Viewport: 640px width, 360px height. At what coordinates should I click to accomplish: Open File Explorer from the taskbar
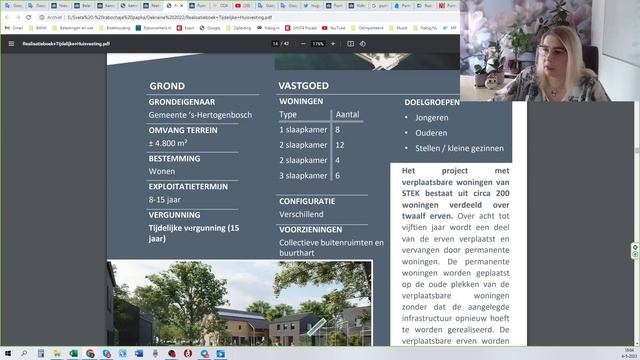click(57, 353)
